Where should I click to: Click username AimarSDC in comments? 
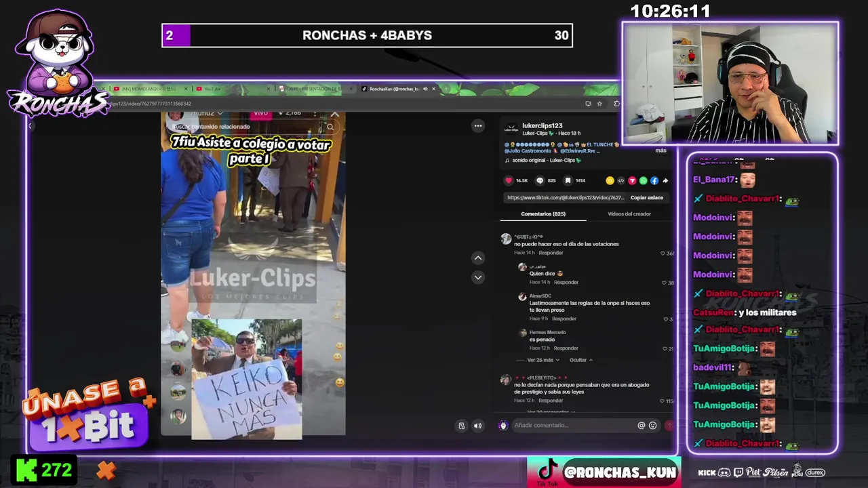540,296
